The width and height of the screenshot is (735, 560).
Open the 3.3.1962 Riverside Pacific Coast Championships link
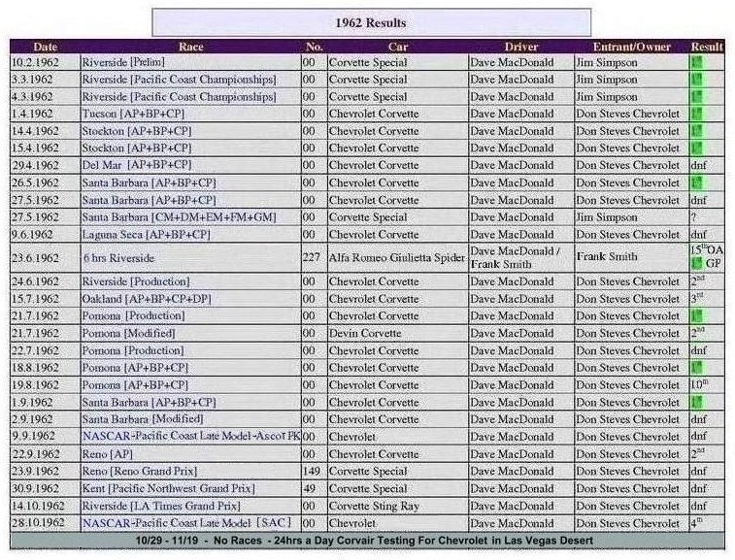pos(179,80)
